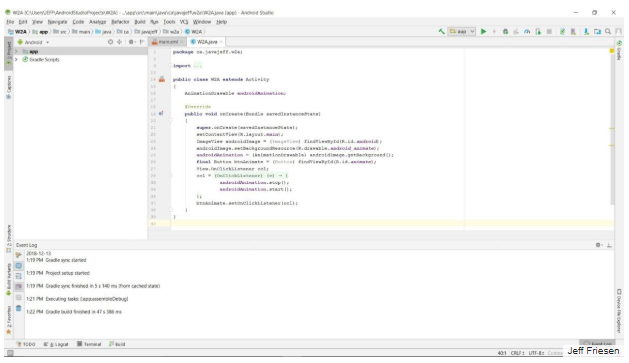Image resolution: width=629 pixels, height=363 pixels.
Task: Toggle the Build Variants side tab
Action: tap(8, 280)
